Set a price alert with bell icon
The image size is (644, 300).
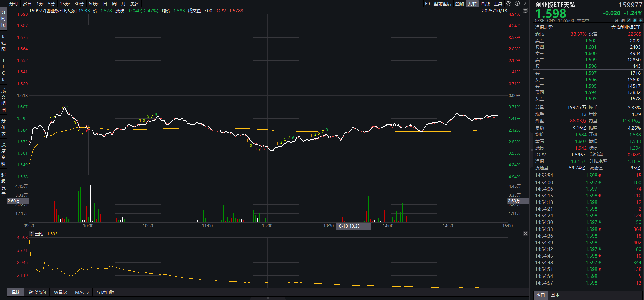[x=634, y=21]
